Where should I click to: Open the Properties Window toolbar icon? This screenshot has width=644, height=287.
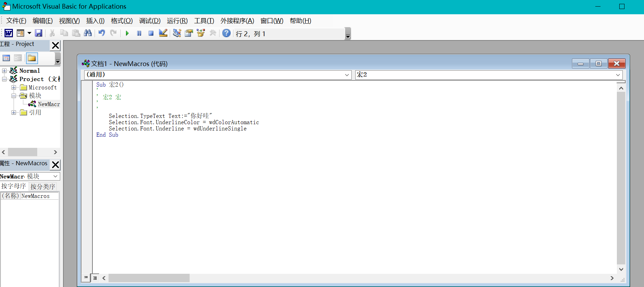click(x=189, y=33)
